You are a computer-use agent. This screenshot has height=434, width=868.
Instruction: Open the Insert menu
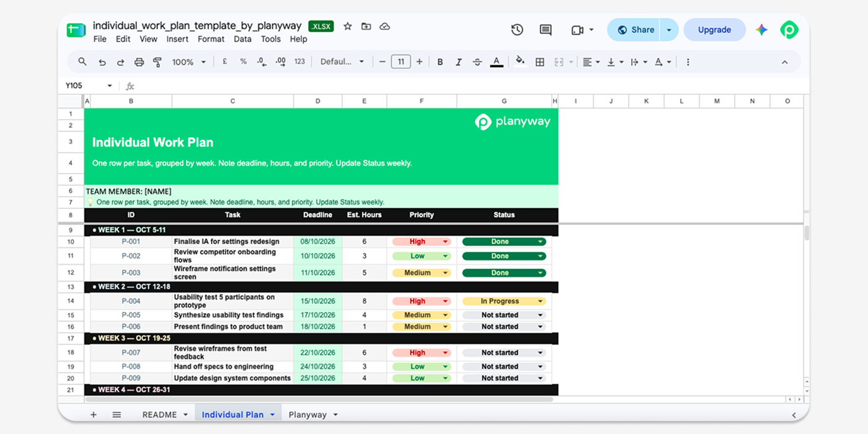point(177,39)
